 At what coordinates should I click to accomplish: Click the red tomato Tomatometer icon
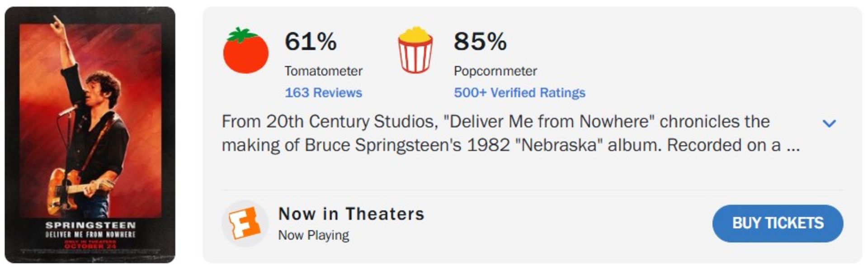245,51
